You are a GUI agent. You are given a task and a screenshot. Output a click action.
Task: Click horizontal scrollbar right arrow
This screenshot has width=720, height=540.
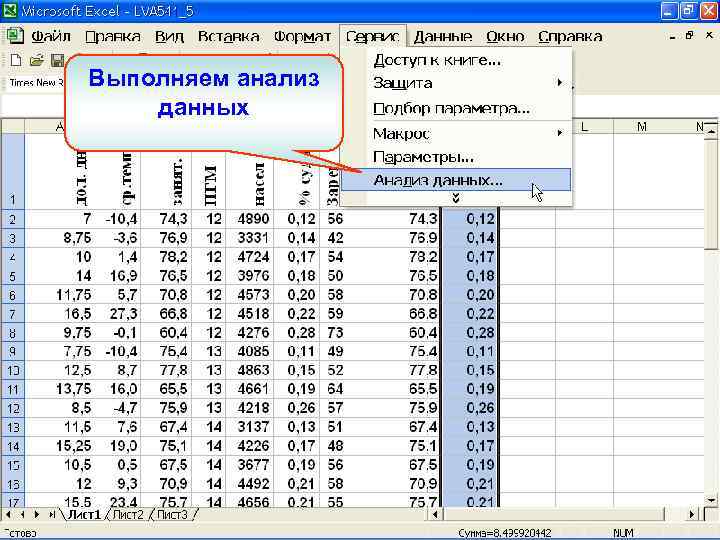(x=692, y=515)
